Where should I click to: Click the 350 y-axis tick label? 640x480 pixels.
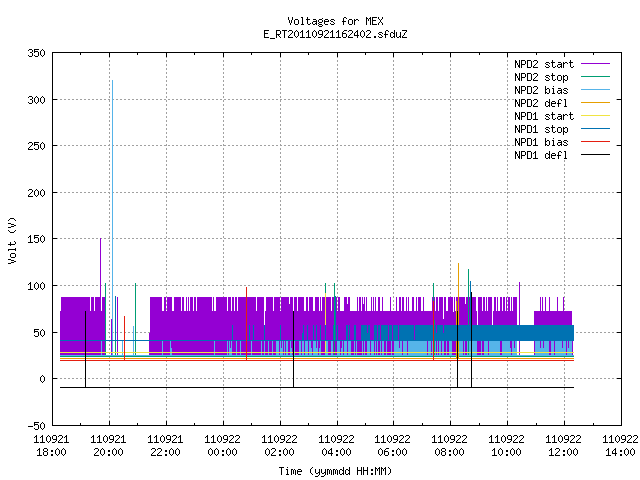point(36,53)
